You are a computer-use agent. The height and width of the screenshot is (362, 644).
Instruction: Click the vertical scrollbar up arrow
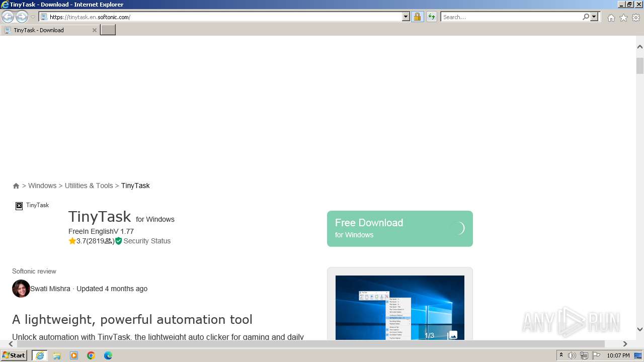[640, 47]
